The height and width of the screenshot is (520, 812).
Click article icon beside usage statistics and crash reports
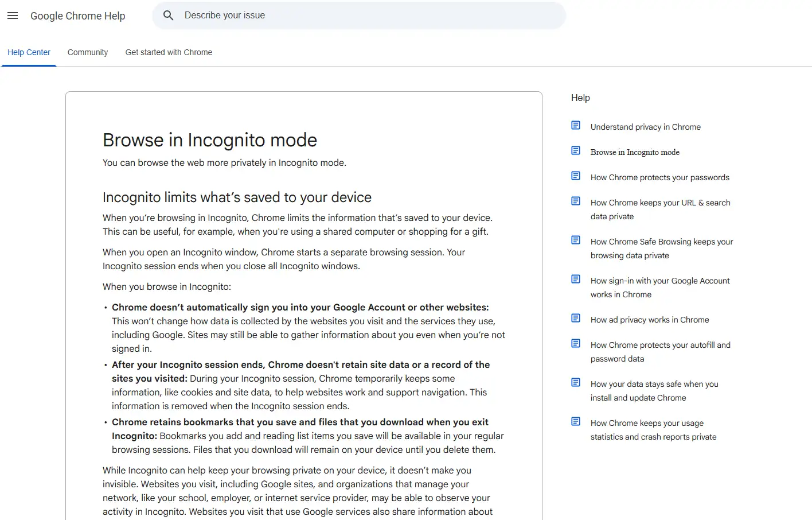[x=576, y=421]
